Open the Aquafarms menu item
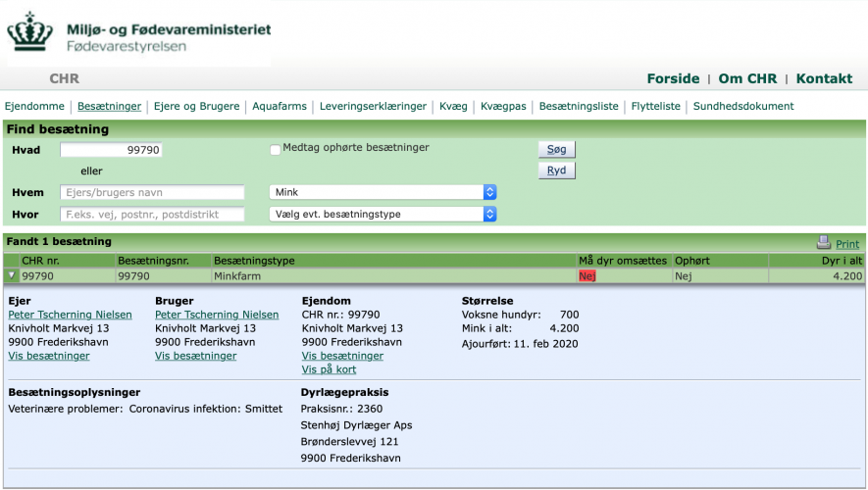 280,106
